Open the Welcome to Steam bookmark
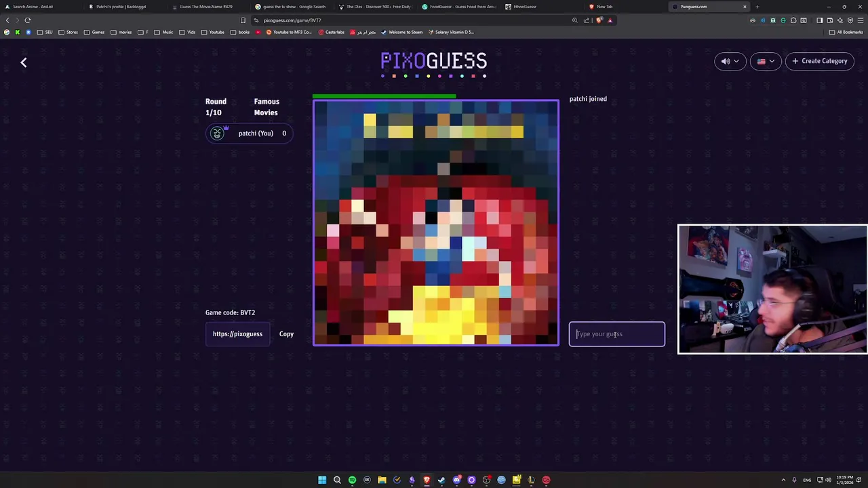 click(x=402, y=32)
